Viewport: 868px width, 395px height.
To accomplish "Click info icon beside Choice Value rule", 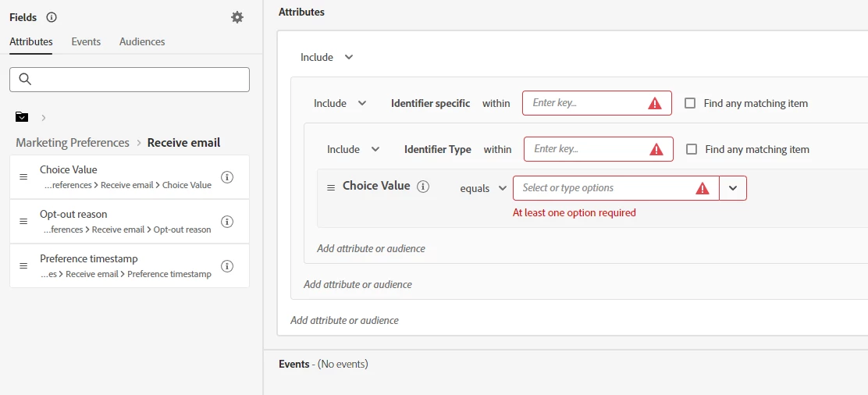I will click(x=423, y=187).
